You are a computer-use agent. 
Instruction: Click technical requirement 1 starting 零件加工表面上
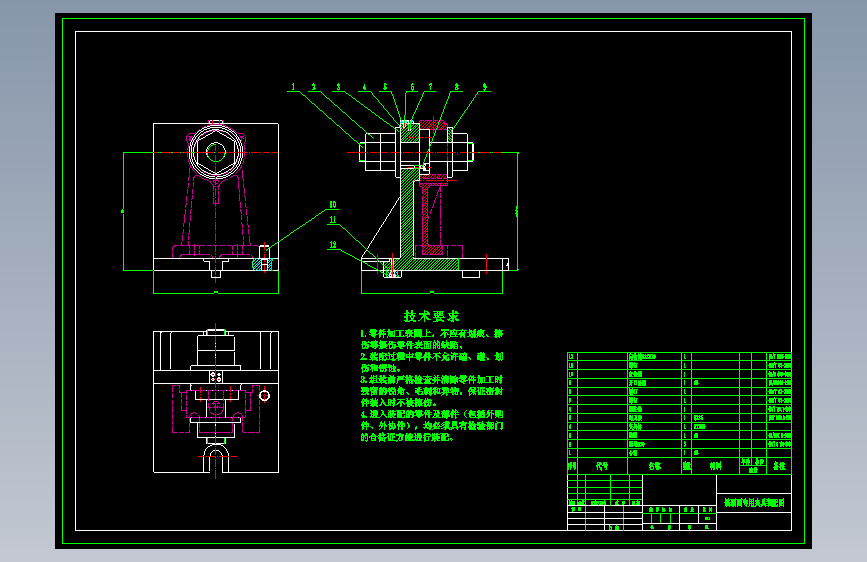pyautogui.click(x=431, y=339)
